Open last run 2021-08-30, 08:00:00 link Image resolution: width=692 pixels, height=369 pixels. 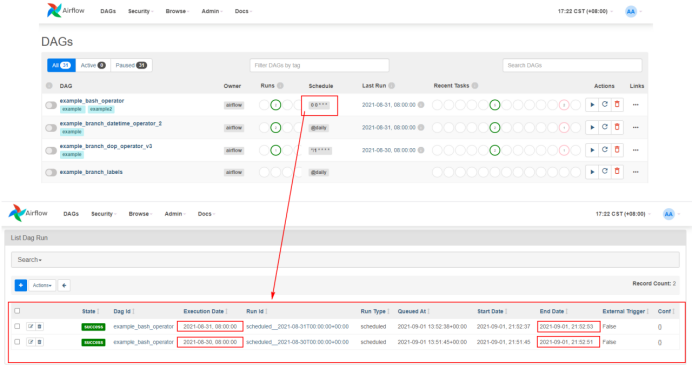coord(389,151)
